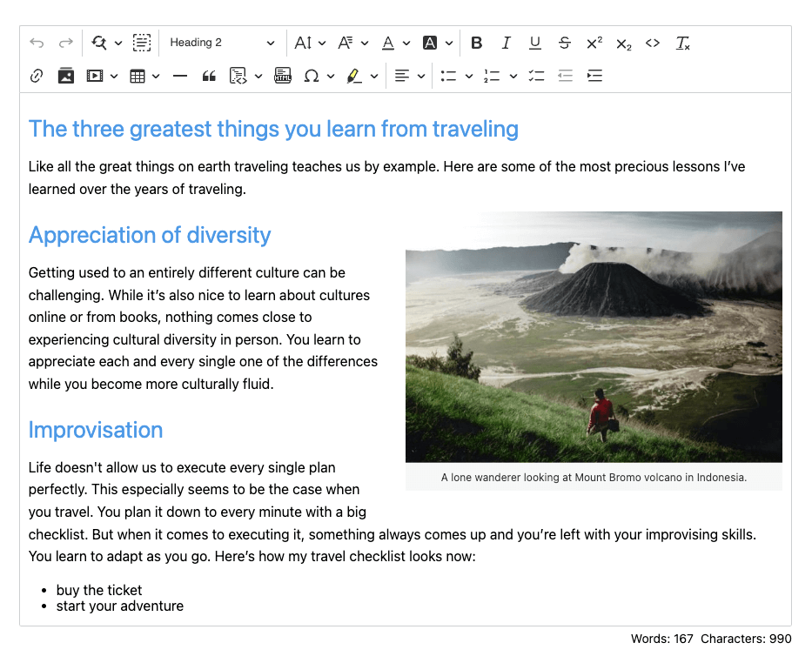Open Find and replace tool
The height and width of the screenshot is (663, 812).
pyautogui.click(x=99, y=43)
